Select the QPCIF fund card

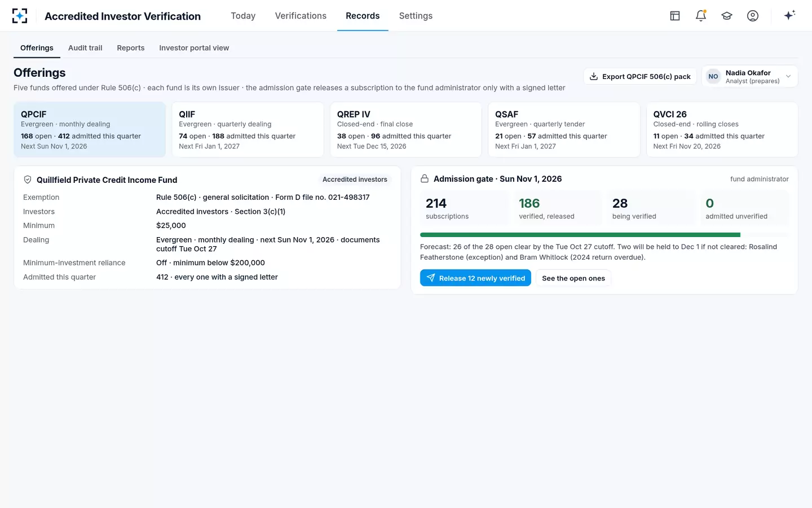click(90, 130)
